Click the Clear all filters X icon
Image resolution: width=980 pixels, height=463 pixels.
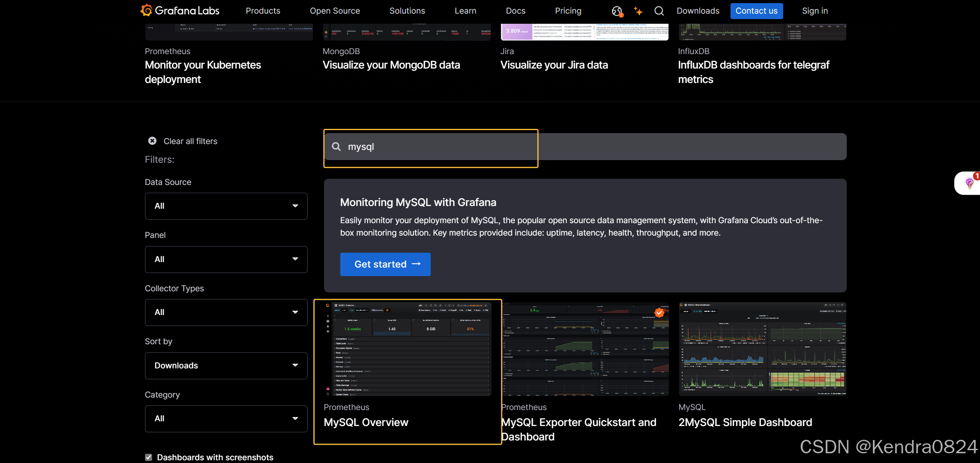152,141
